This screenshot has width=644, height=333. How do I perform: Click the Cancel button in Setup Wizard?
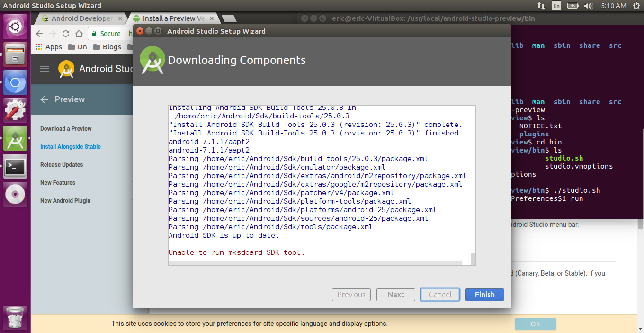coord(440,295)
